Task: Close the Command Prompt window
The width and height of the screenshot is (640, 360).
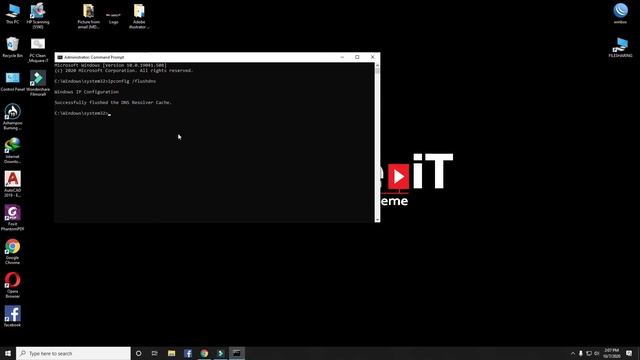Action: click(x=372, y=57)
